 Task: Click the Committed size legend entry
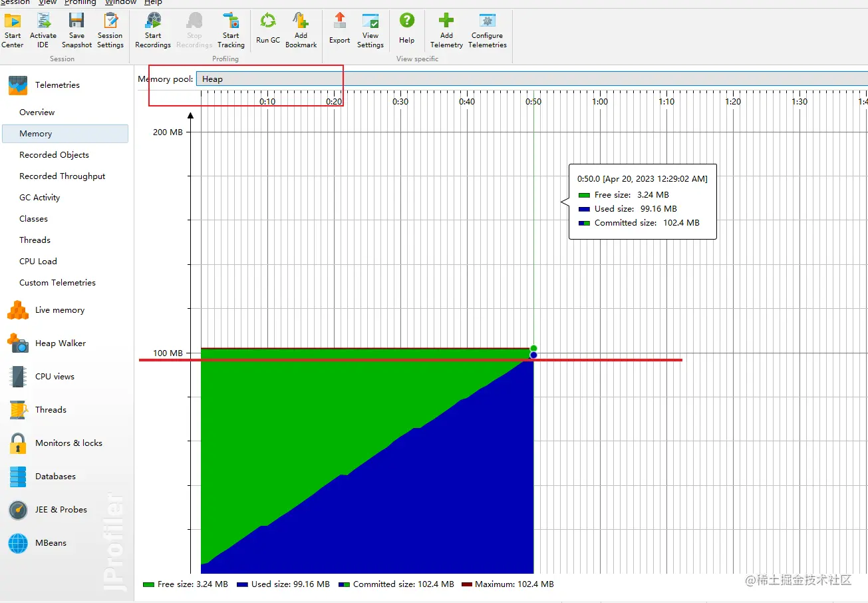[x=396, y=584]
